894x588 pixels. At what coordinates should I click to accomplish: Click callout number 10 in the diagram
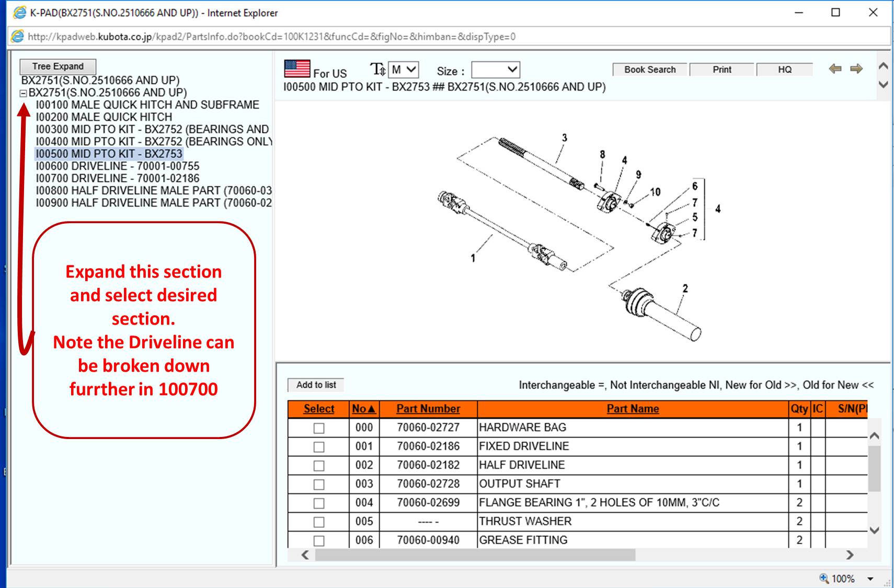656,192
